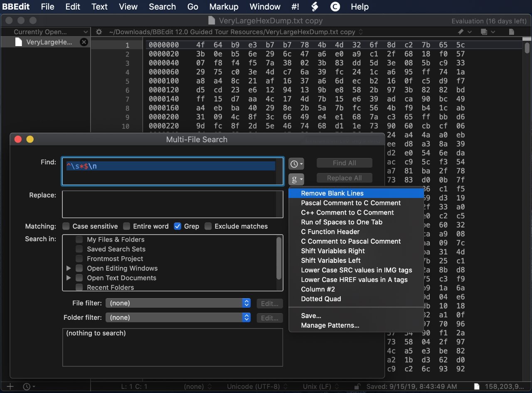Click the Find All button
This screenshot has height=393, width=532.
click(x=344, y=163)
